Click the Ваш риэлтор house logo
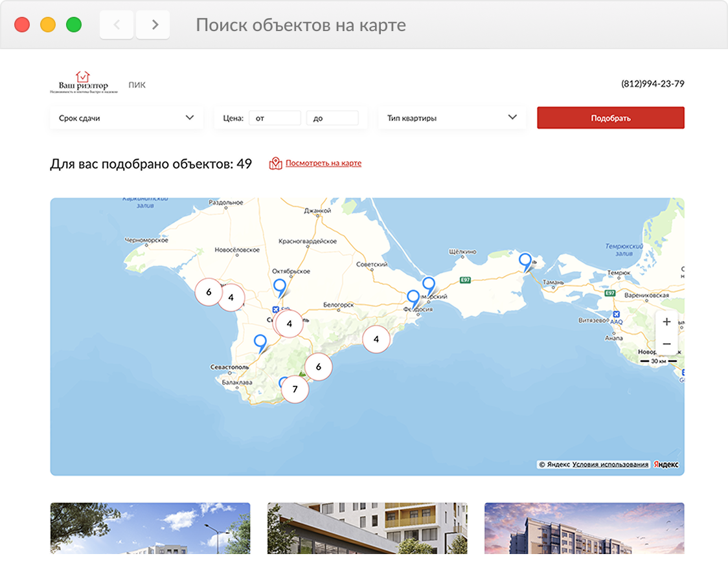Screen dimensions: 728x567 [84, 83]
